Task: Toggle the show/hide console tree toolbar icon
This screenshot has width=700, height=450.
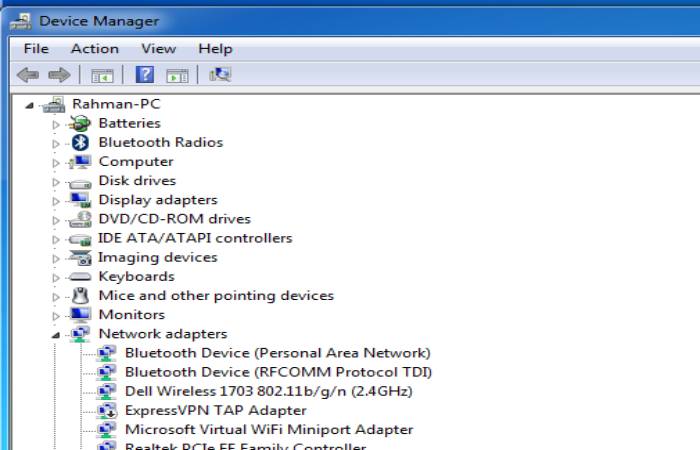Action: click(102, 75)
